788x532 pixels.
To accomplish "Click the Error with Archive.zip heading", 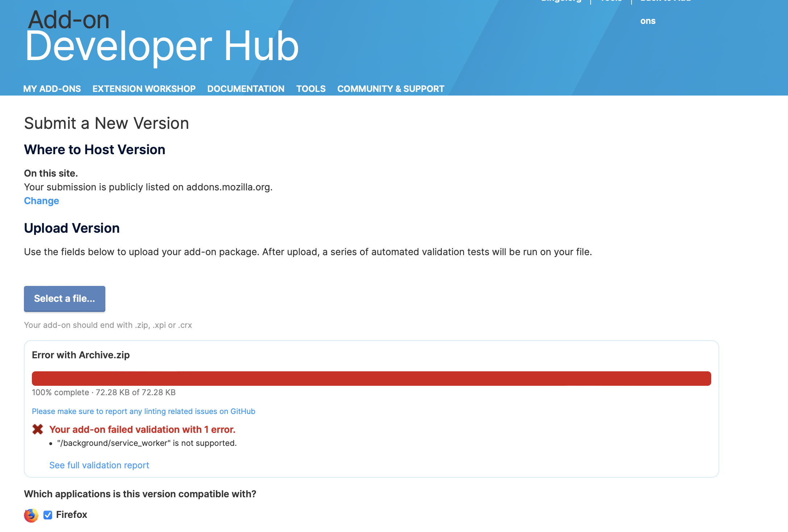I will click(80, 355).
